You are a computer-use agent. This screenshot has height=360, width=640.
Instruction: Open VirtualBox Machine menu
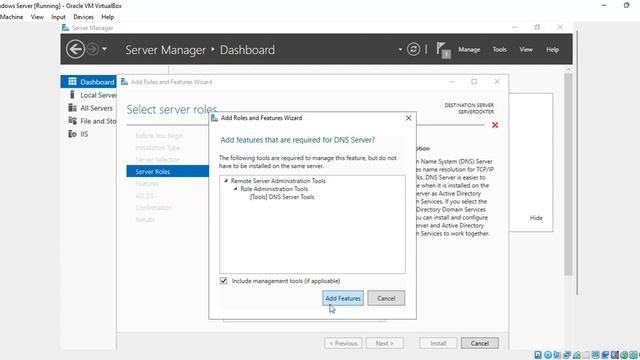click(x=11, y=17)
